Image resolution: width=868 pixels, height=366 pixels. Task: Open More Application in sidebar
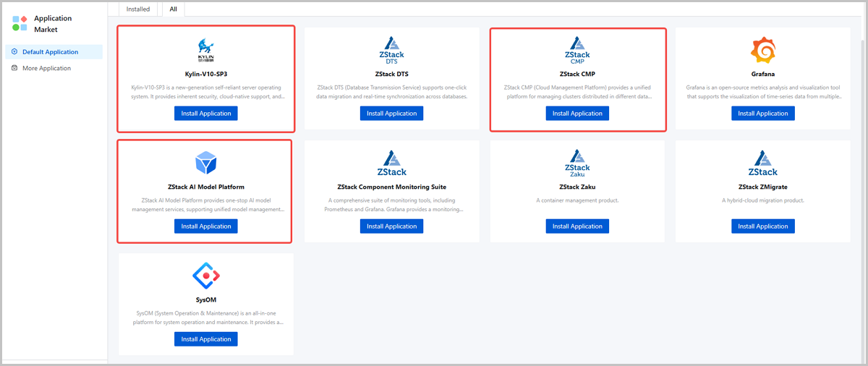click(46, 68)
